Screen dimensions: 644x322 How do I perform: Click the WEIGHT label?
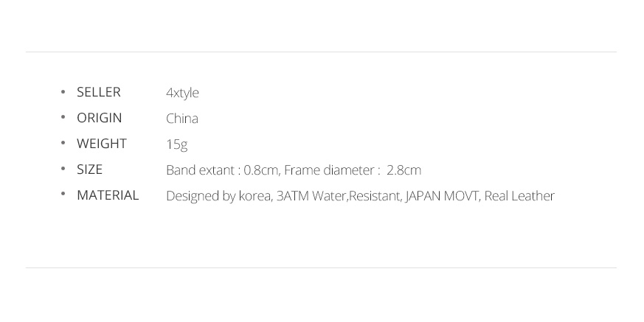point(102,144)
